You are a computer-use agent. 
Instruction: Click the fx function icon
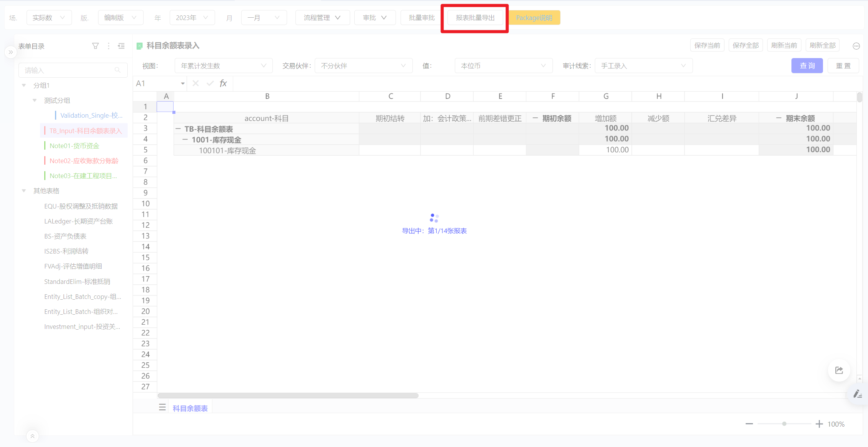tap(223, 83)
